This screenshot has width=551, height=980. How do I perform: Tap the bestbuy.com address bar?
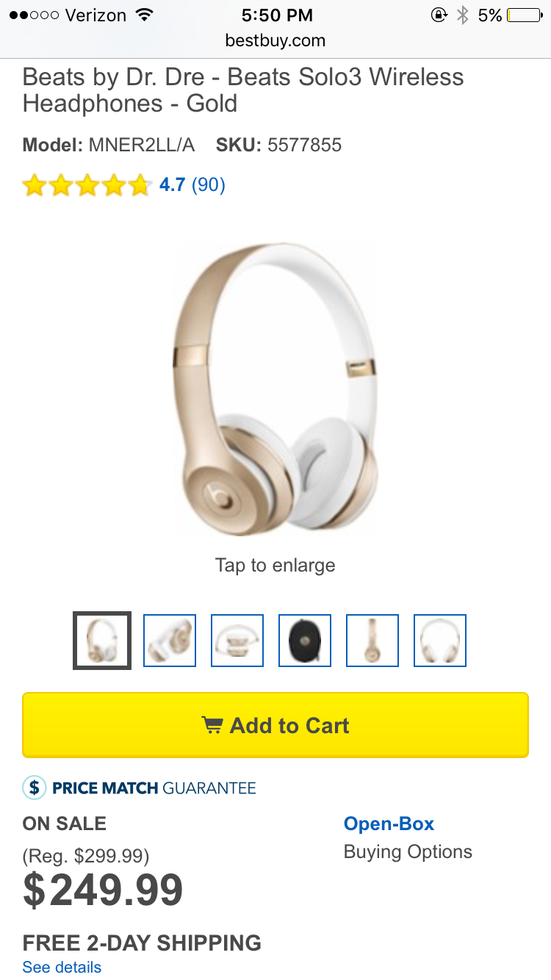pyautogui.click(x=275, y=40)
